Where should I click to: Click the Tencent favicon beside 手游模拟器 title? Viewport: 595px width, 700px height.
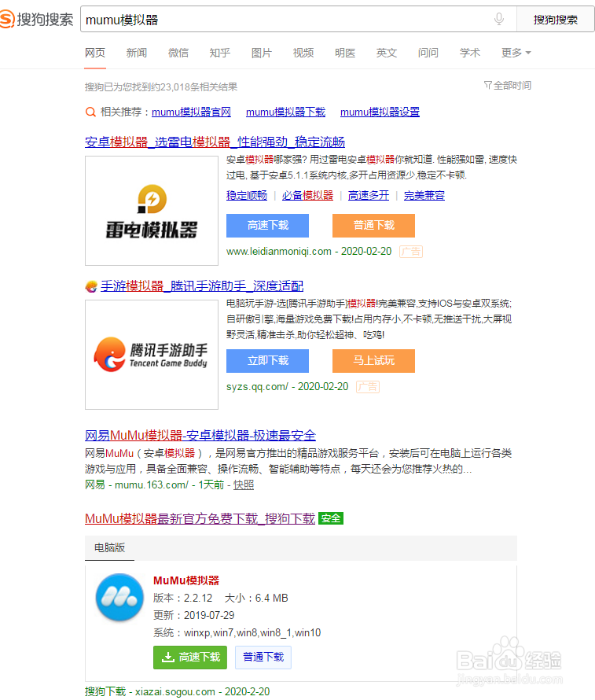(x=91, y=286)
